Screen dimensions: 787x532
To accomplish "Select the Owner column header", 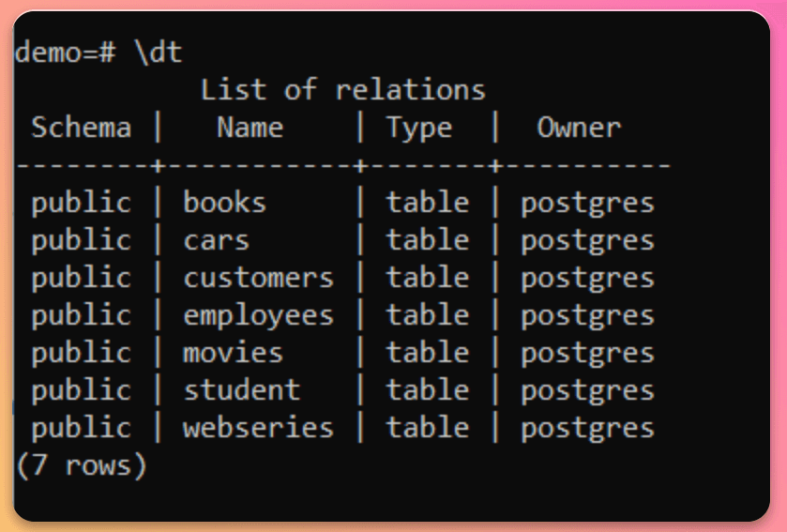I will [579, 128].
